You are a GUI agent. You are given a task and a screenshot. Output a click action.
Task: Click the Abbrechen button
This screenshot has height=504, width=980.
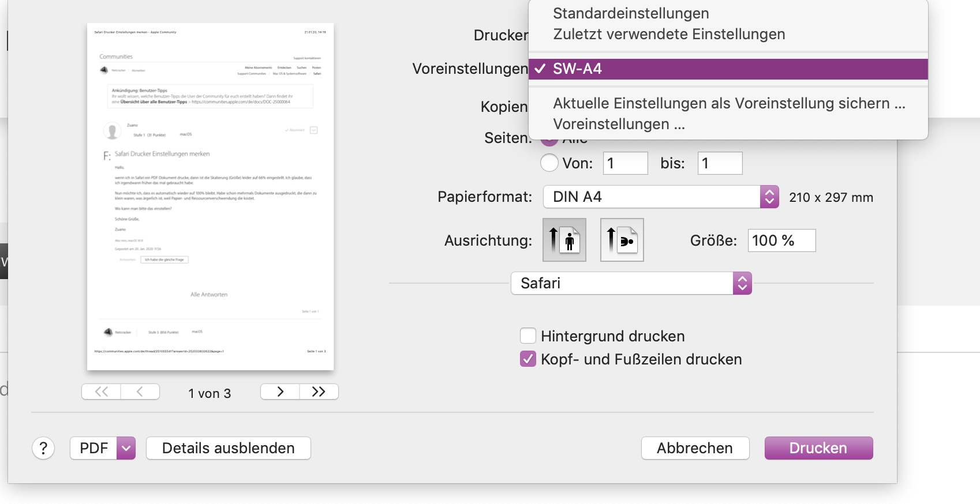[x=695, y=448]
